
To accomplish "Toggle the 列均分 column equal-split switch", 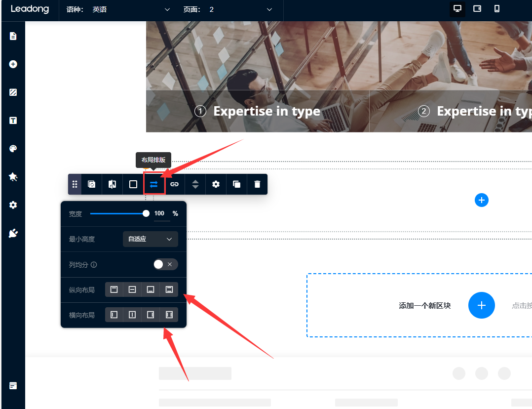I will [x=165, y=264].
